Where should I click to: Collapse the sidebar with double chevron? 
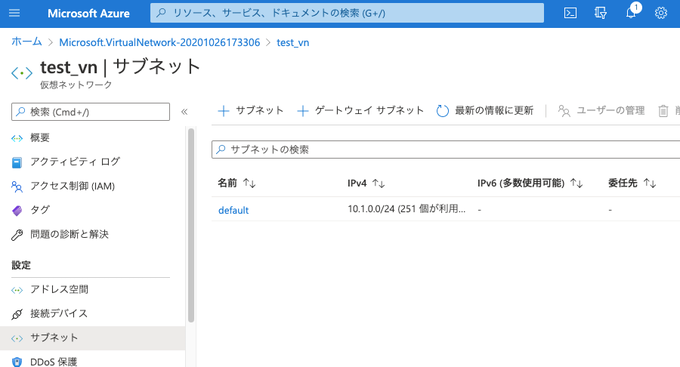tap(184, 112)
